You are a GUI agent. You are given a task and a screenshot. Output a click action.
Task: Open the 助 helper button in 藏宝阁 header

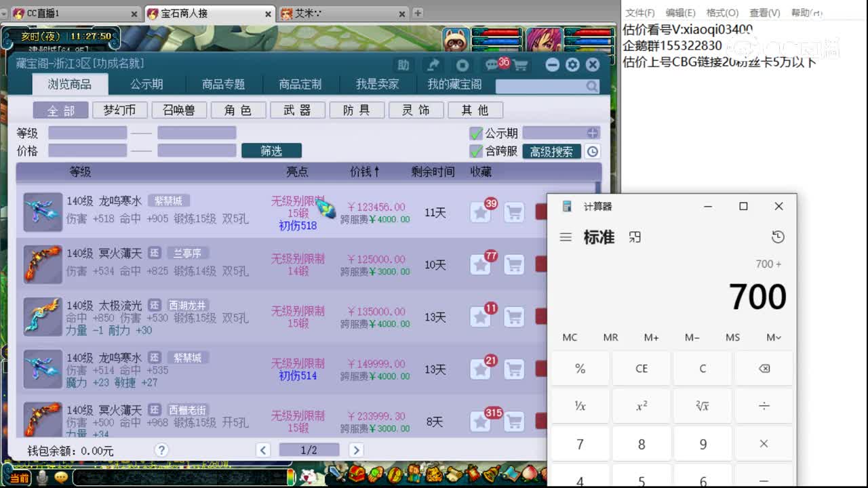click(x=403, y=64)
